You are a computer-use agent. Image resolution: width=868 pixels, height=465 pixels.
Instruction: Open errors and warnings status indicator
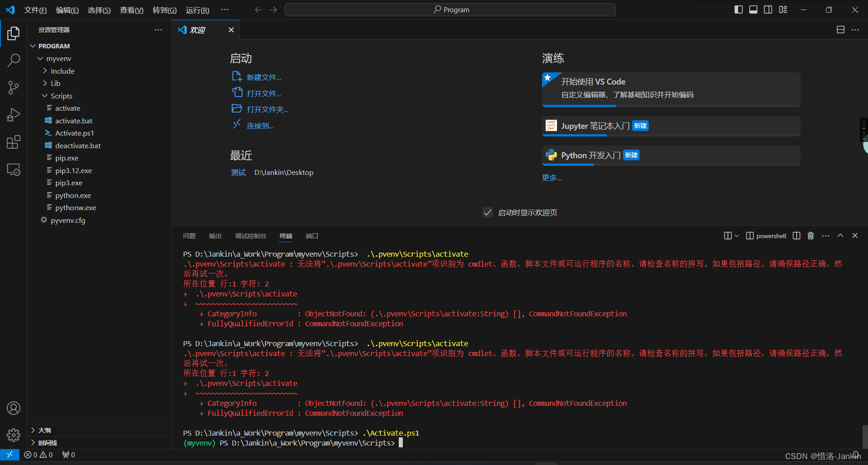click(38, 455)
